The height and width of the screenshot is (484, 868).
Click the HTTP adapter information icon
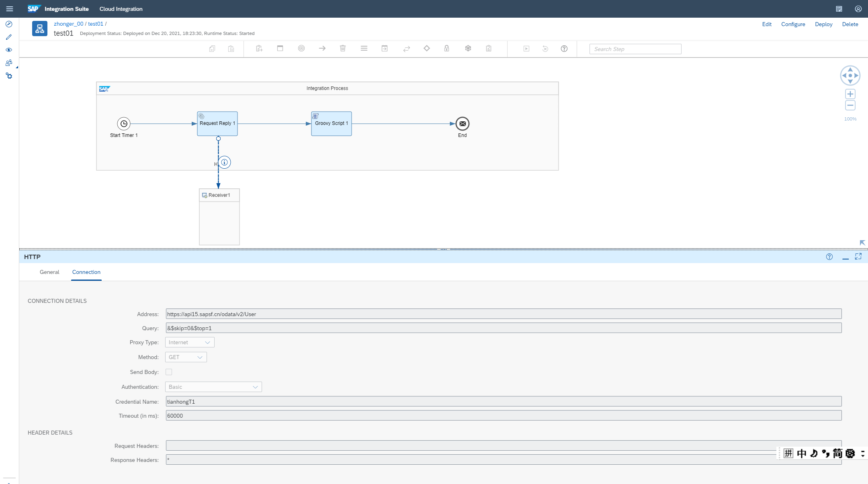tap(225, 162)
